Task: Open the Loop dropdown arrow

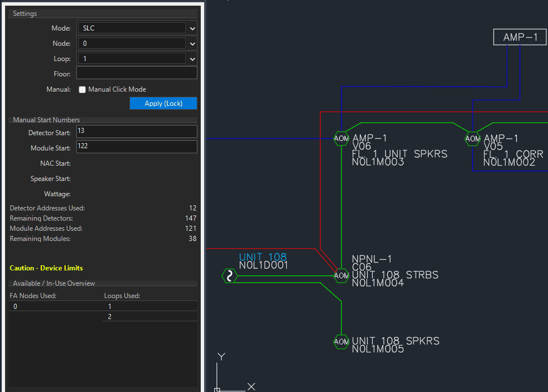Action: [192, 59]
